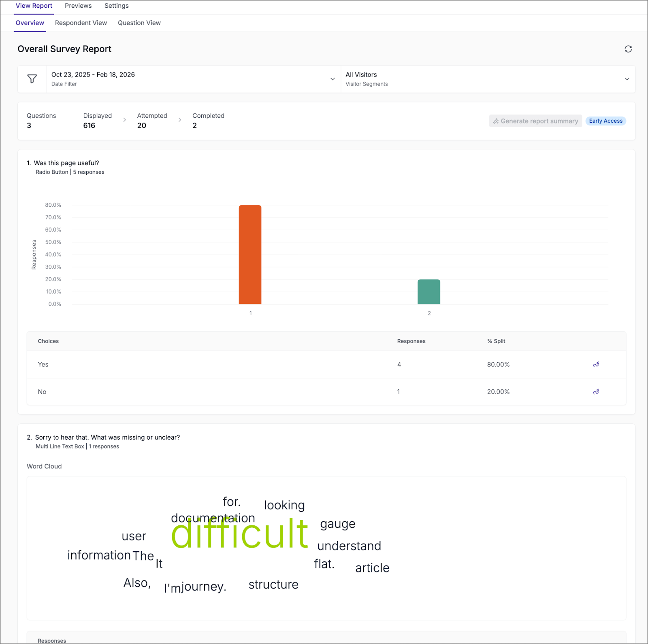The image size is (648, 644).
Task: Open journey view for the Yes choice
Action: 596,364
